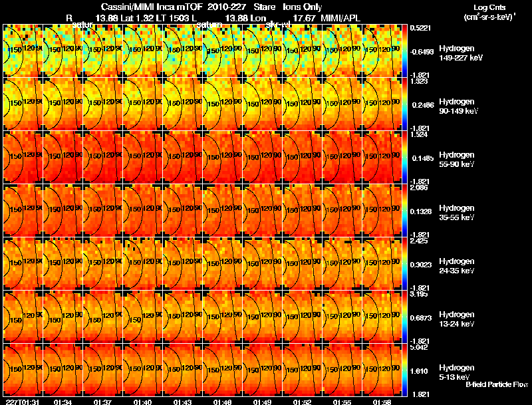
Task: Select the 01:46 time label
Action: pos(222,402)
